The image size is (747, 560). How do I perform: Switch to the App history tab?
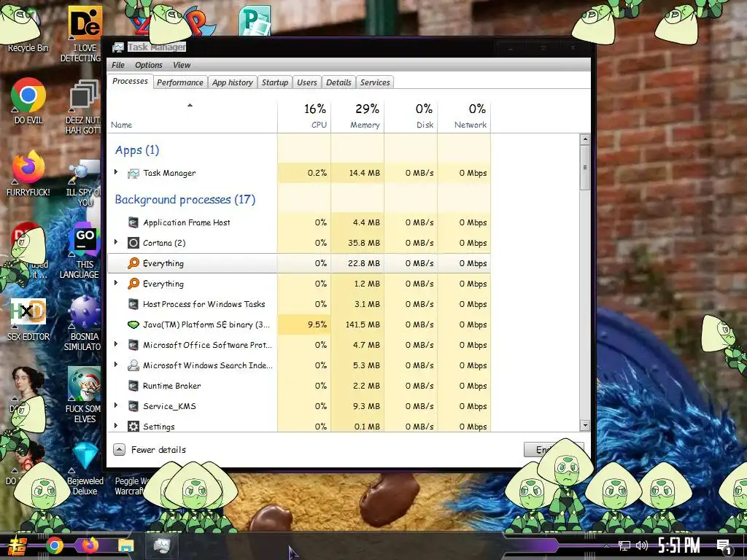[x=233, y=82]
